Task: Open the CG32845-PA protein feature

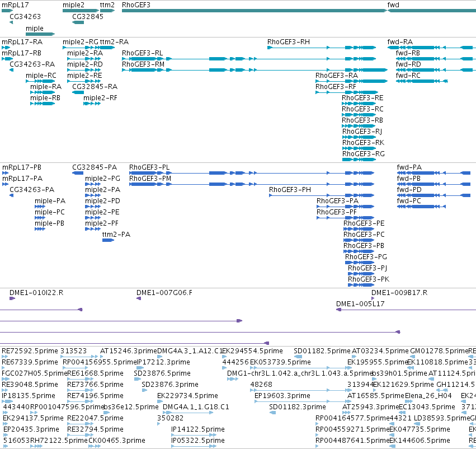Action: pyautogui.click(x=78, y=173)
